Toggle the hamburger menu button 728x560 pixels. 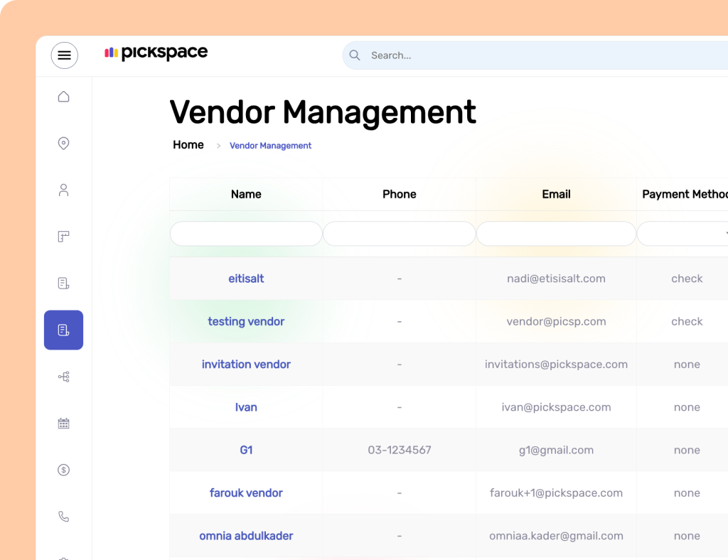click(x=64, y=55)
